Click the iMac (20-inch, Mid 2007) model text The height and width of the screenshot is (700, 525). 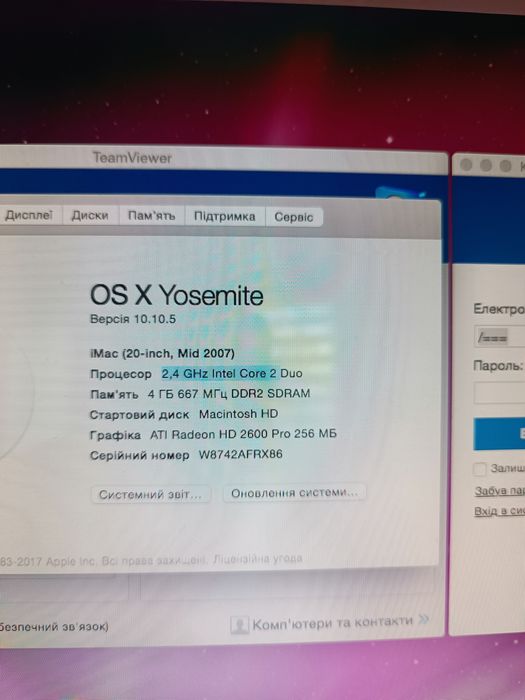[162, 354]
